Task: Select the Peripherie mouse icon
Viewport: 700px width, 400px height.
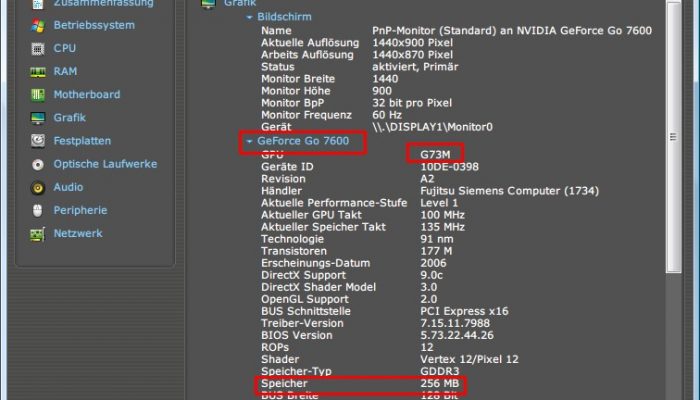Action: pyautogui.click(x=38, y=211)
